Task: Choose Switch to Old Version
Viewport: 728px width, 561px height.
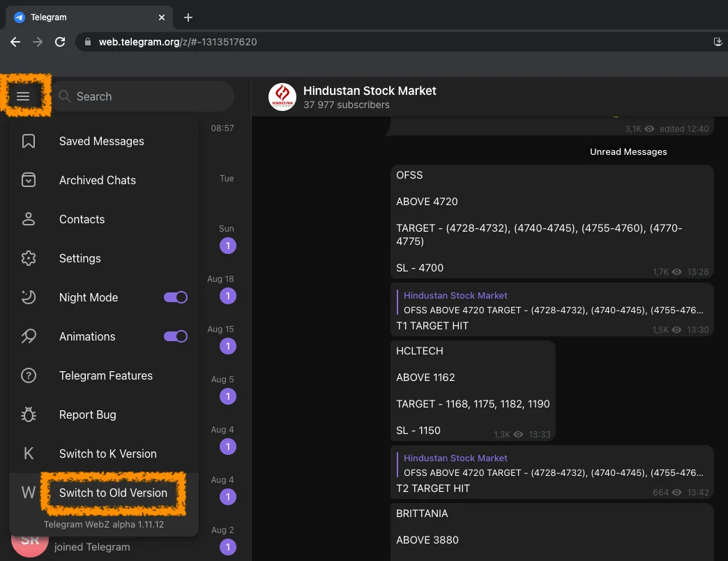Action: pyautogui.click(x=104, y=492)
